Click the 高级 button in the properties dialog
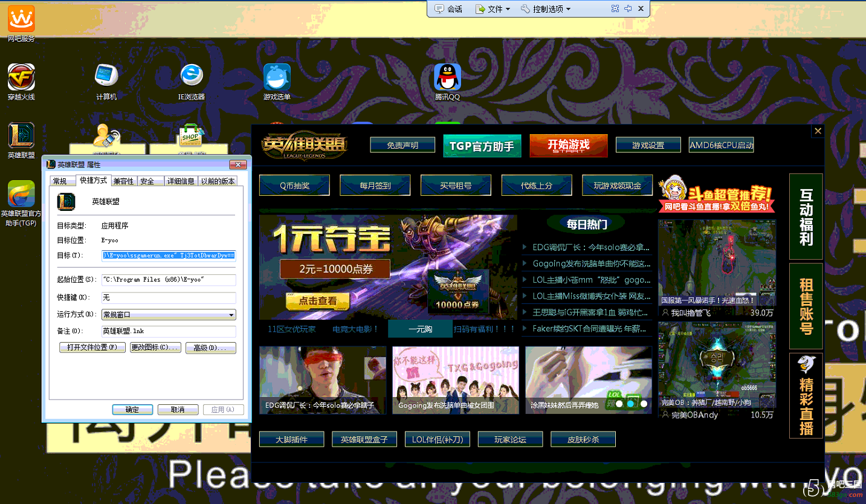The image size is (866, 504). coord(210,347)
